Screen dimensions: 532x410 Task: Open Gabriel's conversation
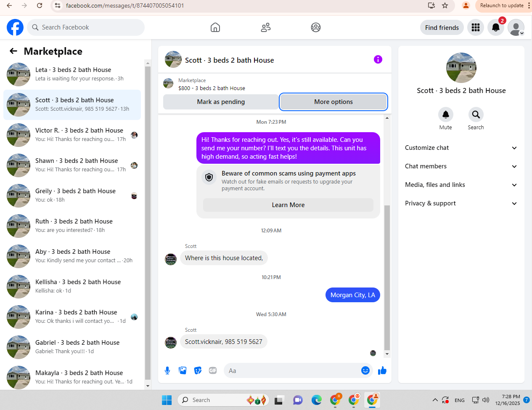(72, 347)
